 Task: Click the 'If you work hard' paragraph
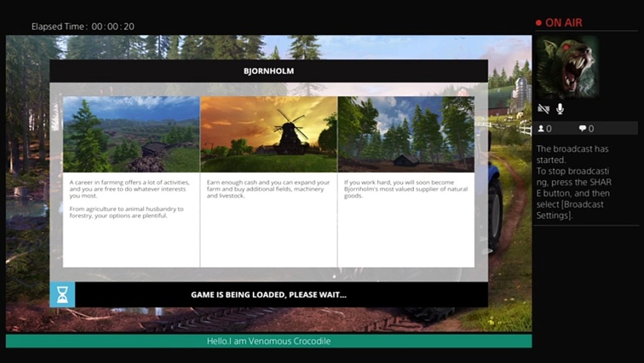[x=406, y=189]
